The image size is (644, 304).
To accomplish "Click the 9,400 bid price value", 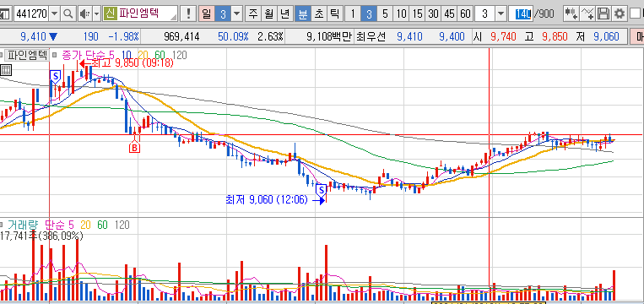I will (x=452, y=37).
